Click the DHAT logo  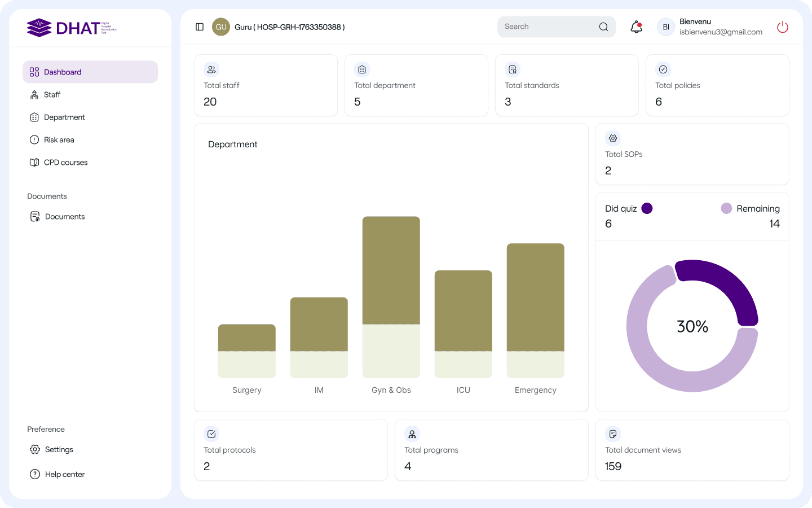pos(72,28)
